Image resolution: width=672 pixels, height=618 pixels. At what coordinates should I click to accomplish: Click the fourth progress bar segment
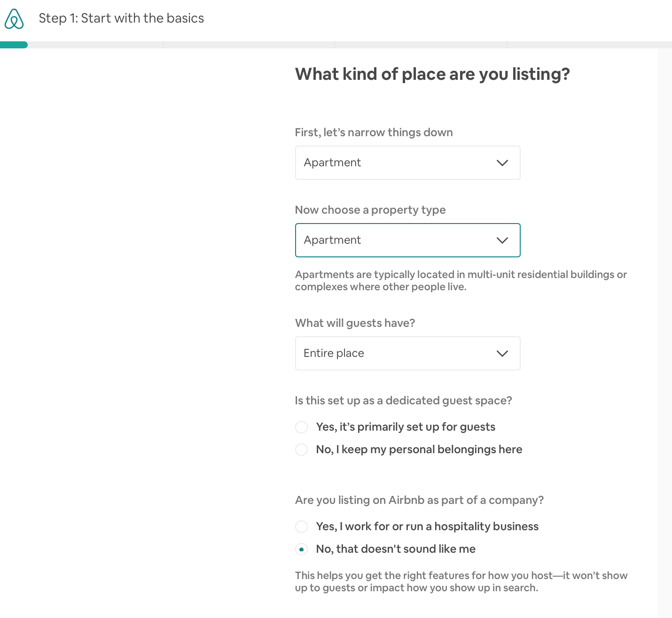click(x=589, y=45)
